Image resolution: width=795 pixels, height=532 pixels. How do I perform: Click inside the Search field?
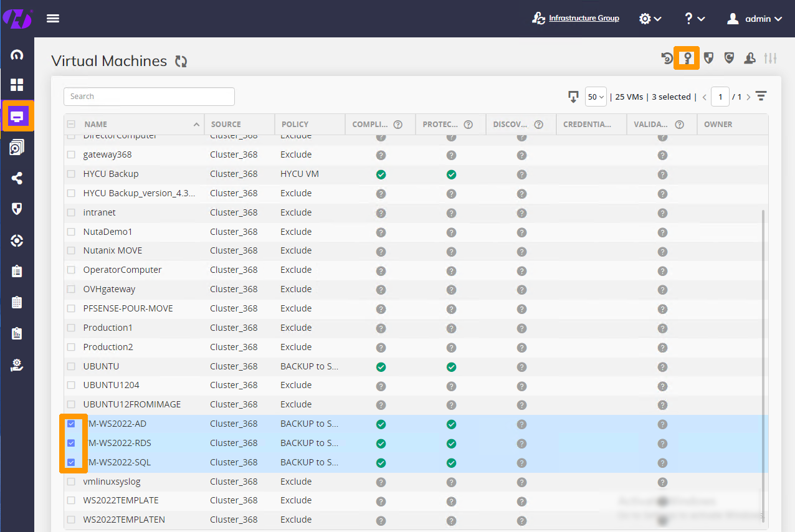click(148, 97)
